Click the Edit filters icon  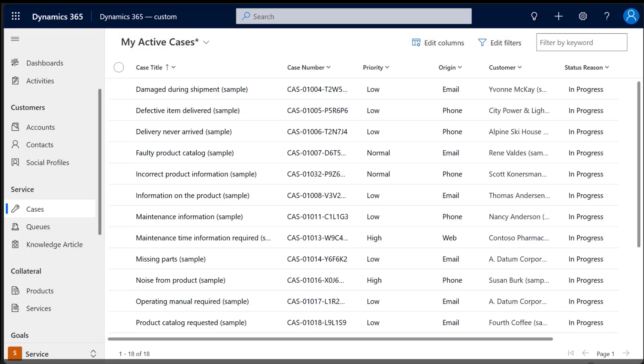483,42
